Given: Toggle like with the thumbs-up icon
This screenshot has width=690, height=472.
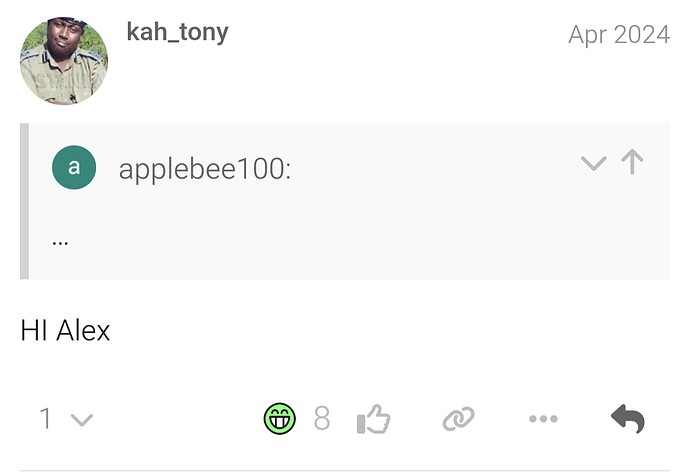Looking at the screenshot, I should click(373, 420).
